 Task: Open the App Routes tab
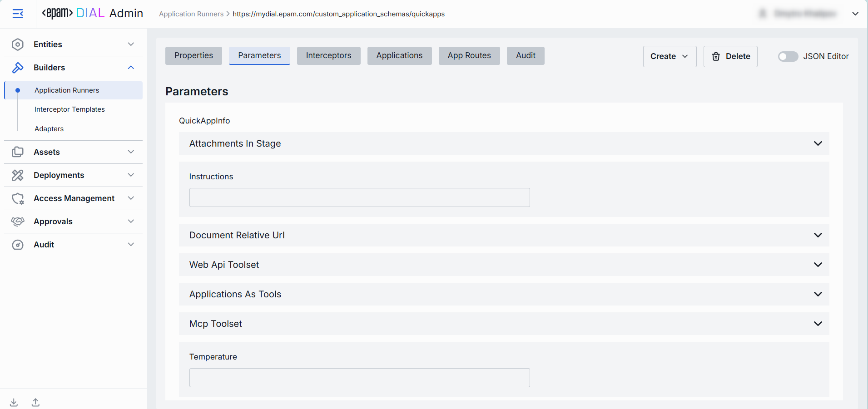469,55
